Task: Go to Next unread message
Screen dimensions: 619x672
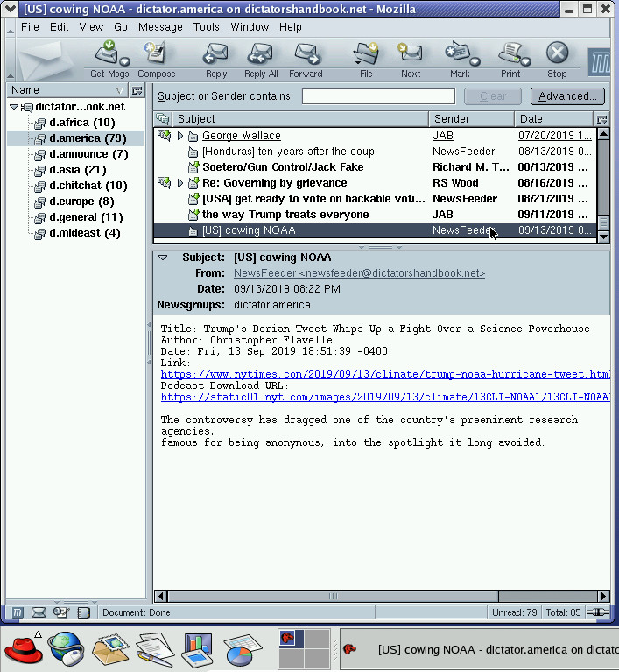Action: tap(411, 60)
